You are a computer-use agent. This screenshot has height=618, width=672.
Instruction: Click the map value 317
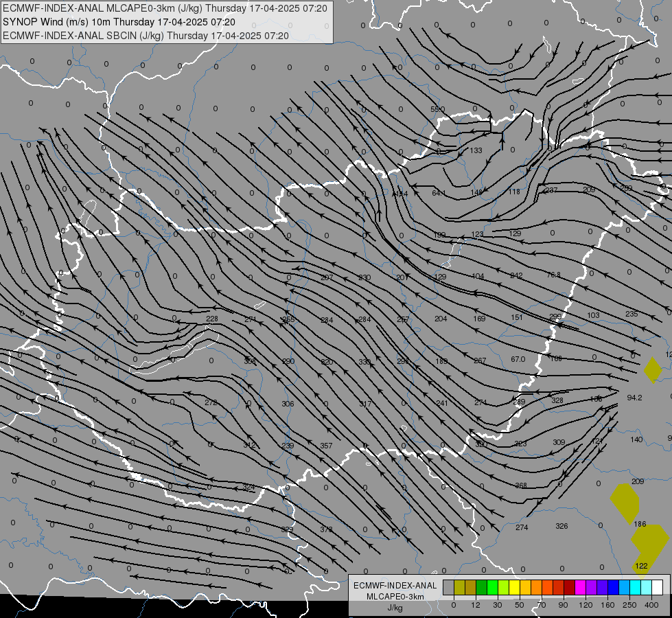click(x=365, y=404)
